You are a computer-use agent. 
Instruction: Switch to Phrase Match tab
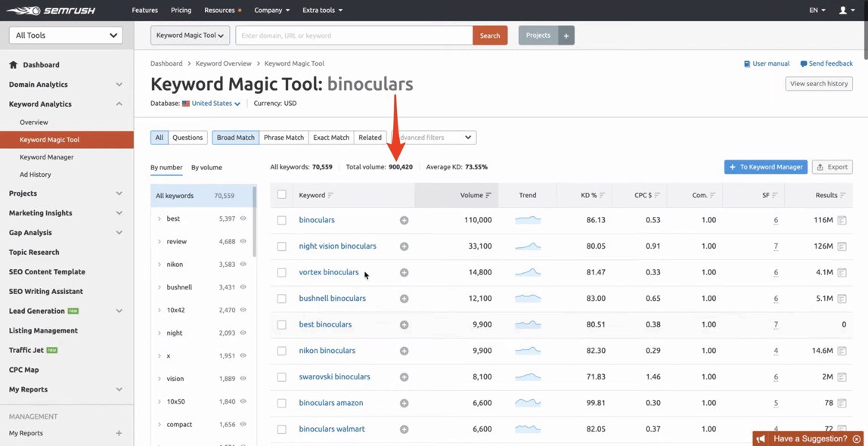point(284,138)
